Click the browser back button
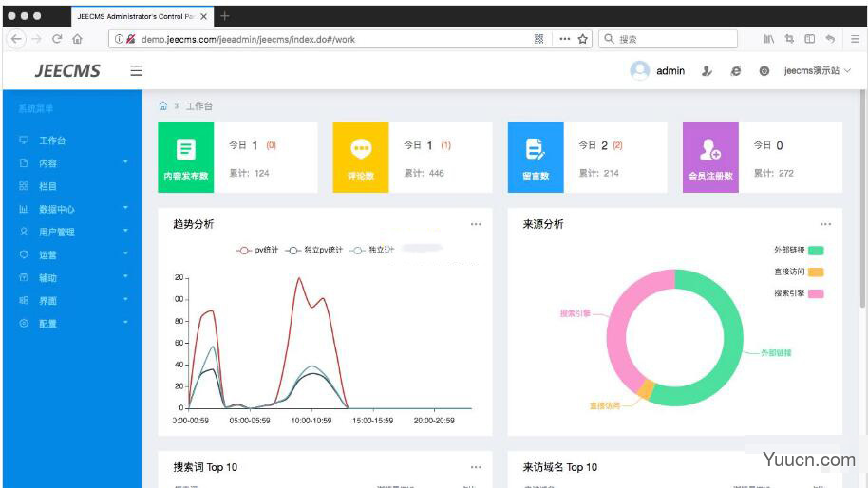This screenshot has width=868, height=488. pyautogui.click(x=16, y=39)
